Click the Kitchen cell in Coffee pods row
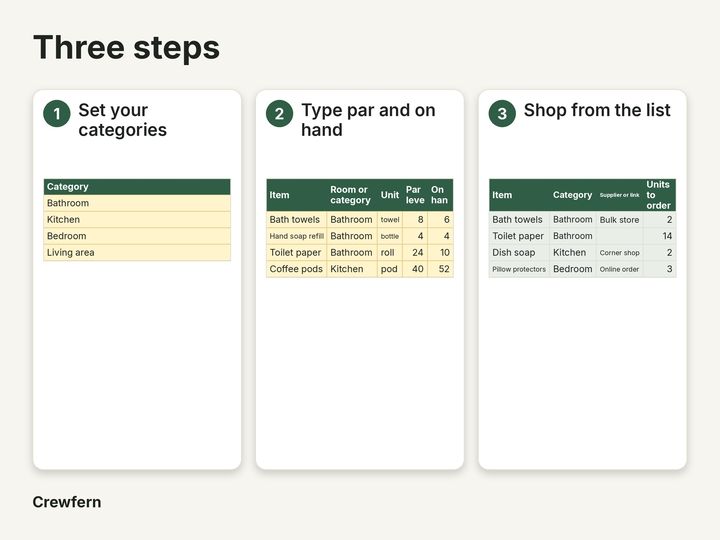The image size is (720, 540). (x=352, y=269)
